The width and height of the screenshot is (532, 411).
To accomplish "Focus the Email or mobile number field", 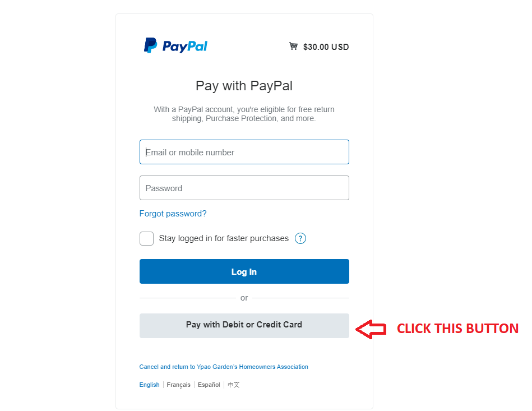I will pyautogui.click(x=244, y=152).
